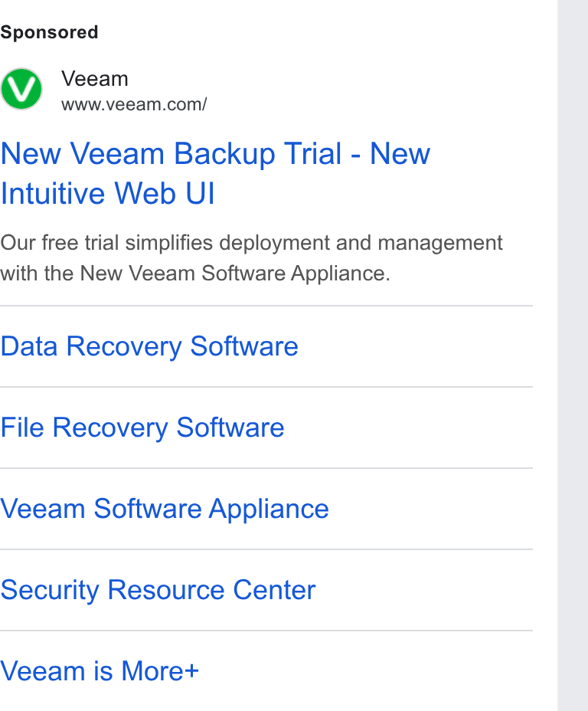Open the Veeam Software Appliance sitelink

click(x=165, y=509)
